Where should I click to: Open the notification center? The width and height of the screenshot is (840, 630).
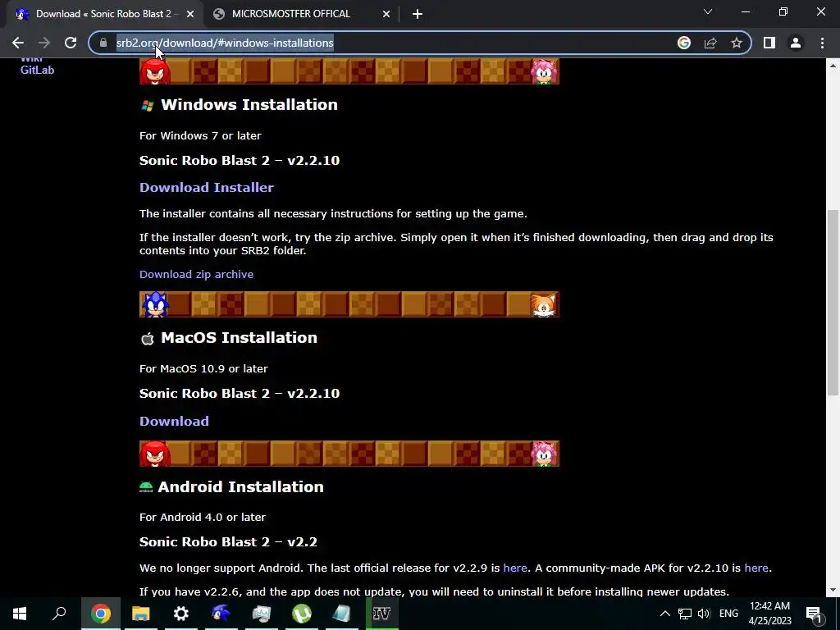814,614
